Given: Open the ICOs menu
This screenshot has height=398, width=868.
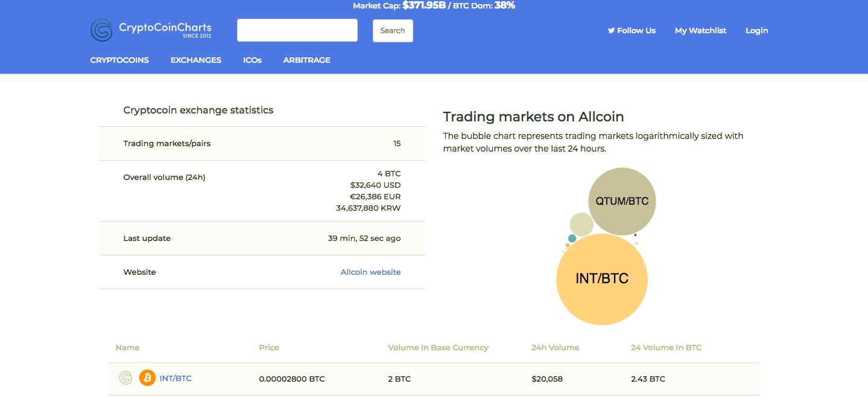Looking at the screenshot, I should pyautogui.click(x=252, y=60).
